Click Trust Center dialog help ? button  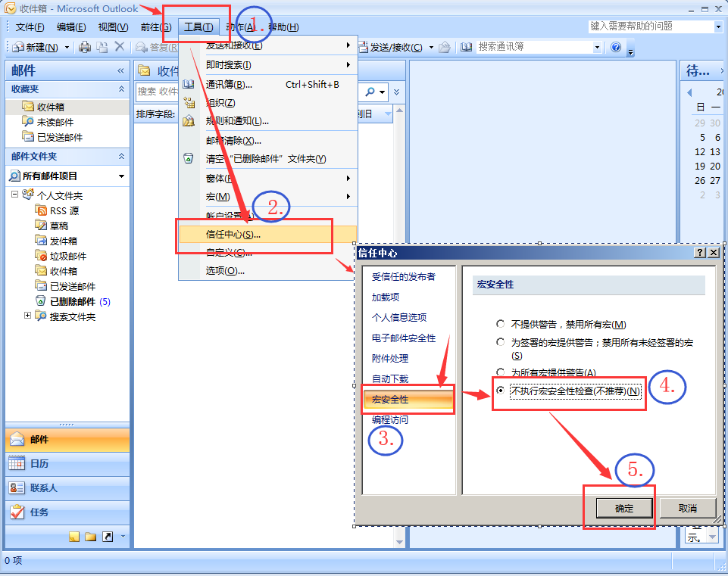point(700,252)
